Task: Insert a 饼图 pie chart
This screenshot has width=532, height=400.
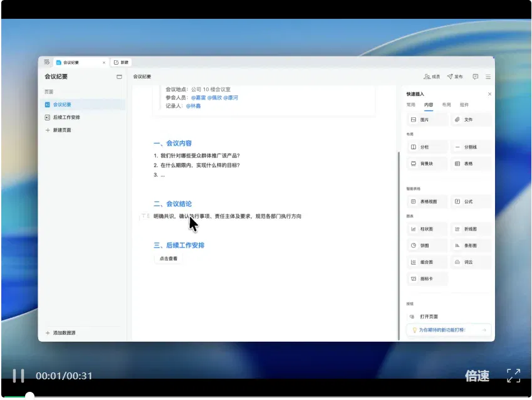Action: click(427, 246)
